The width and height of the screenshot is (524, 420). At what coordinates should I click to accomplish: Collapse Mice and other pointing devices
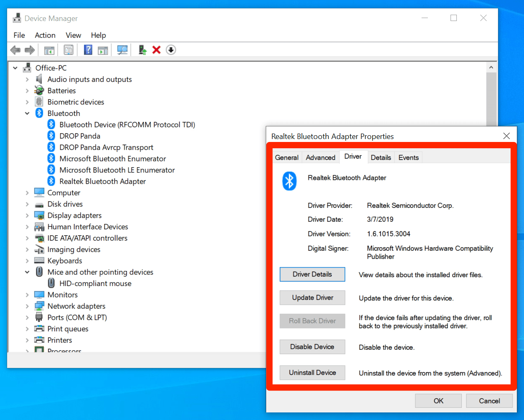(27, 272)
